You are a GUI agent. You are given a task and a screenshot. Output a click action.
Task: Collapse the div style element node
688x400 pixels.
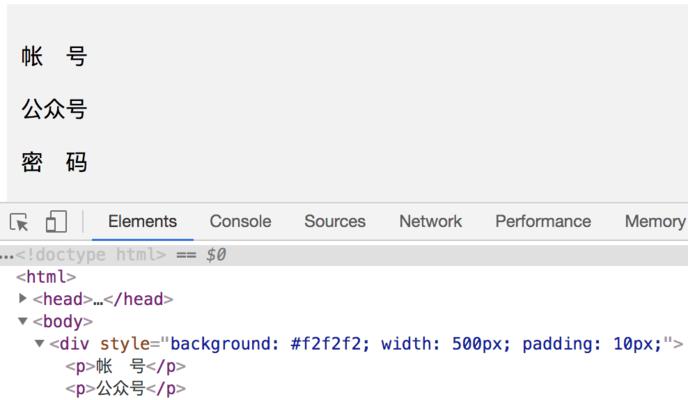click(39, 343)
